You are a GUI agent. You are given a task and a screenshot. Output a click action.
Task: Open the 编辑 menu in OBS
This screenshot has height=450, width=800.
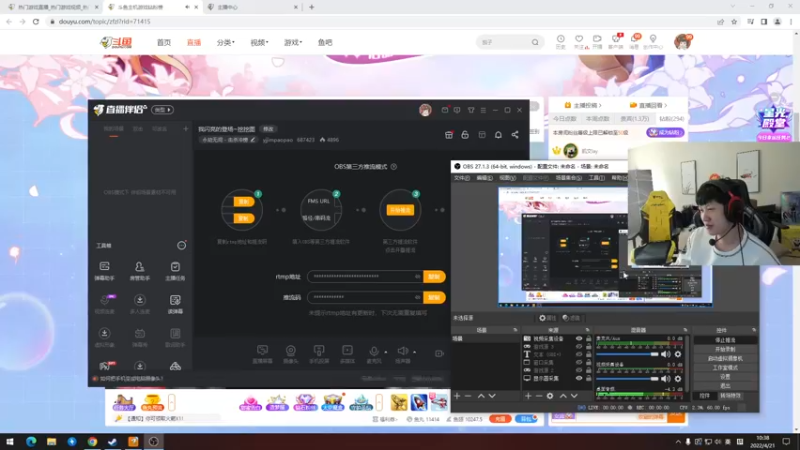484,178
